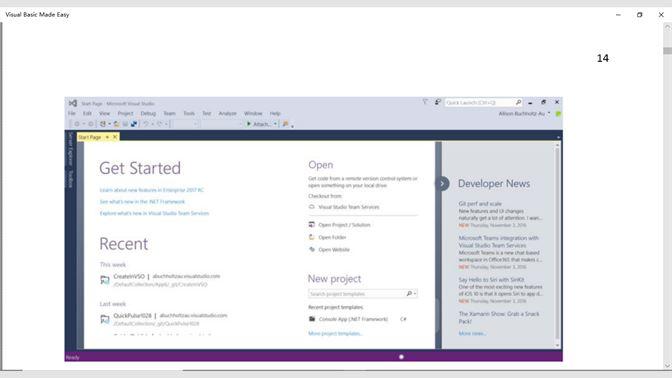672x378 pixels.
Task: Open the Toolbox side tab
Action: point(71,179)
